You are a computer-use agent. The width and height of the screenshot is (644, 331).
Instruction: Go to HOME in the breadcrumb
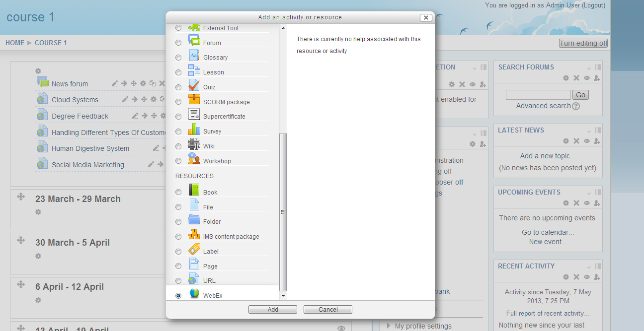tap(15, 43)
